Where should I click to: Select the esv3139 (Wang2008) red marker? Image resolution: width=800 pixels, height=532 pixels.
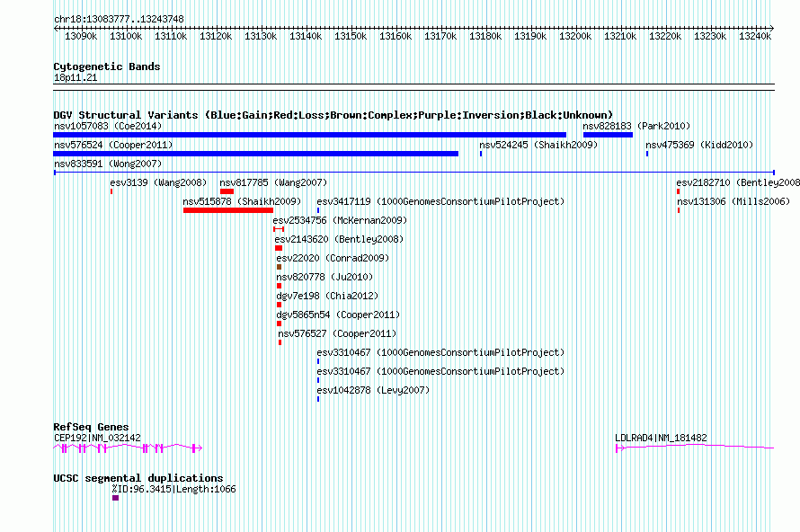point(111,191)
